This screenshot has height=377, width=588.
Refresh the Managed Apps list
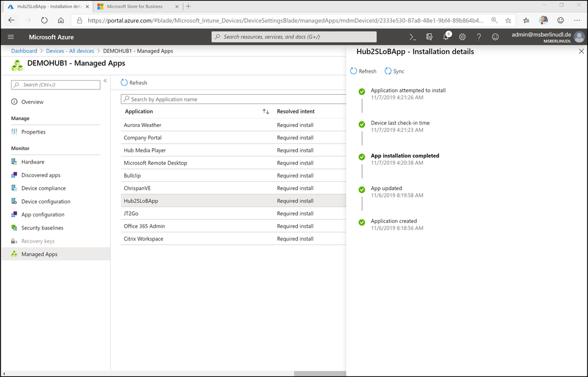tap(134, 83)
